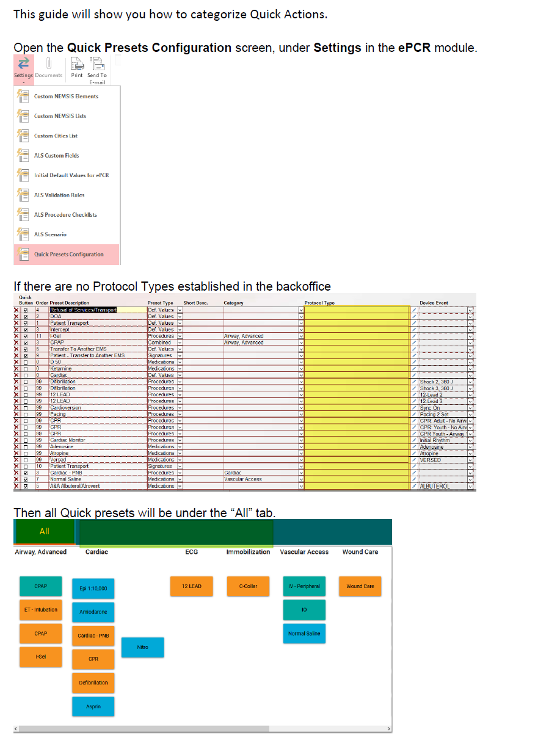The width and height of the screenshot is (560, 748).
Task: Toggle Quick Button checkbox for Normal Saline
Action: click(25, 479)
